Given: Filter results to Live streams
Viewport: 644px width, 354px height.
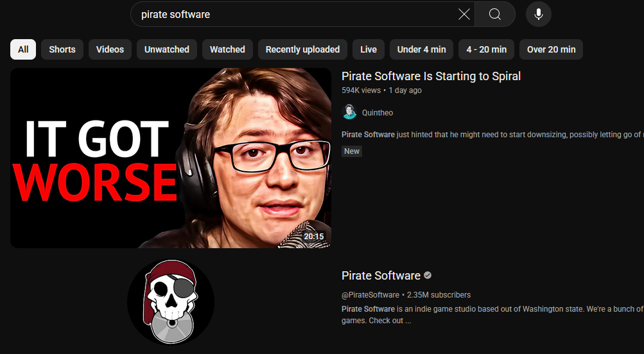Looking at the screenshot, I should pos(369,49).
